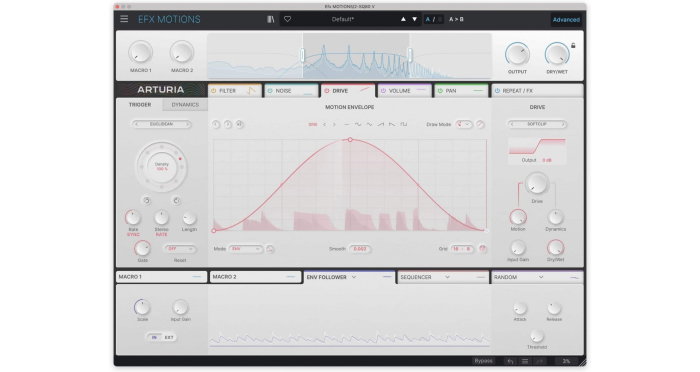Click the right rotate icon under Density dial
The width and height of the screenshot is (700, 372).
(176, 201)
